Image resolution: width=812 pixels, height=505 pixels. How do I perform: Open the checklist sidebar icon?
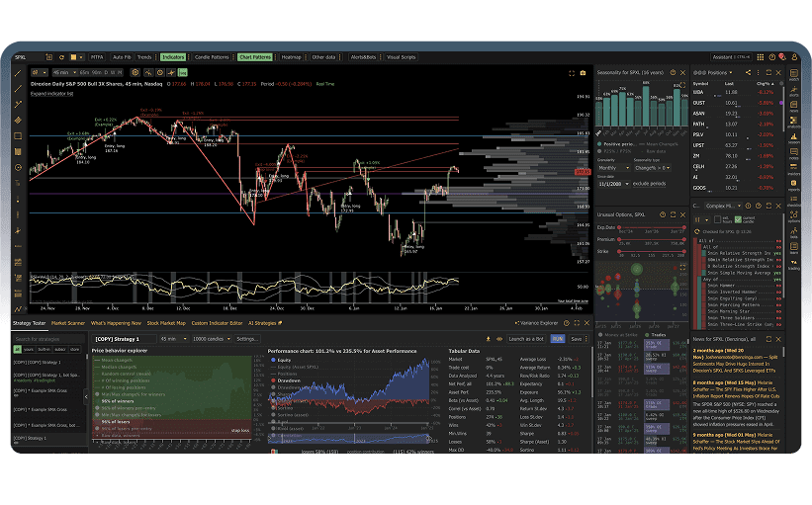(794, 201)
